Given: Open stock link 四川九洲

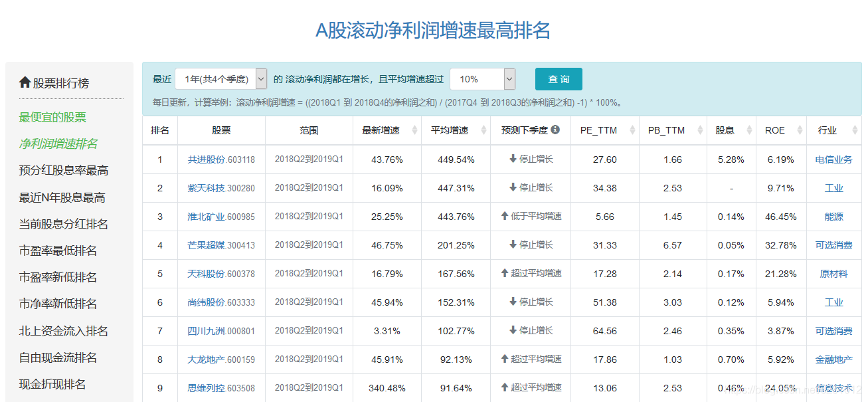Looking at the screenshot, I should point(206,331).
